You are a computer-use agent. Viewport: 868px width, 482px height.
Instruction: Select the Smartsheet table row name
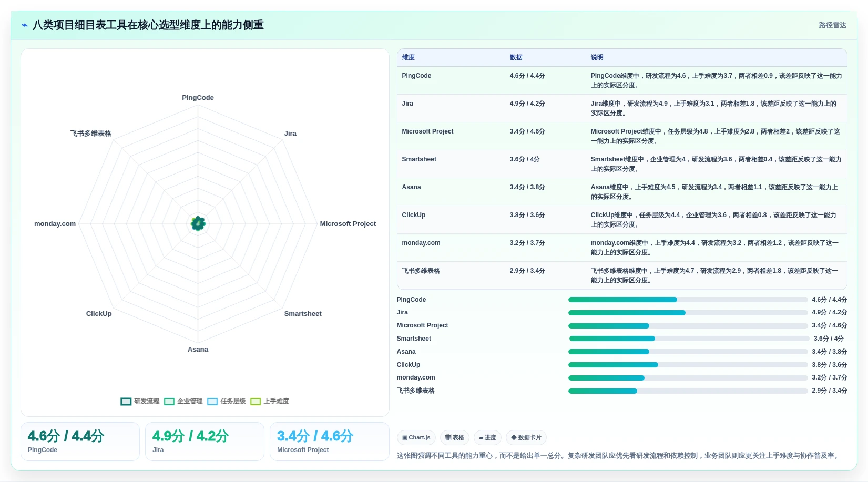[x=419, y=159]
